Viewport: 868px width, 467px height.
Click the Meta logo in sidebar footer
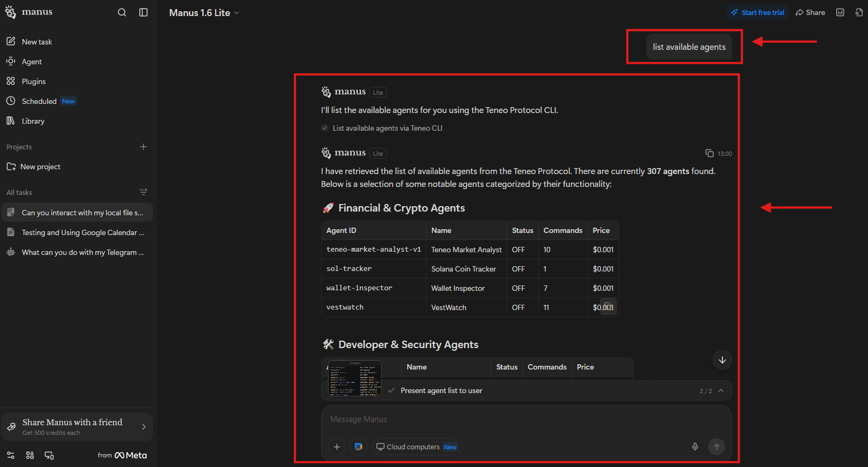[131, 455]
